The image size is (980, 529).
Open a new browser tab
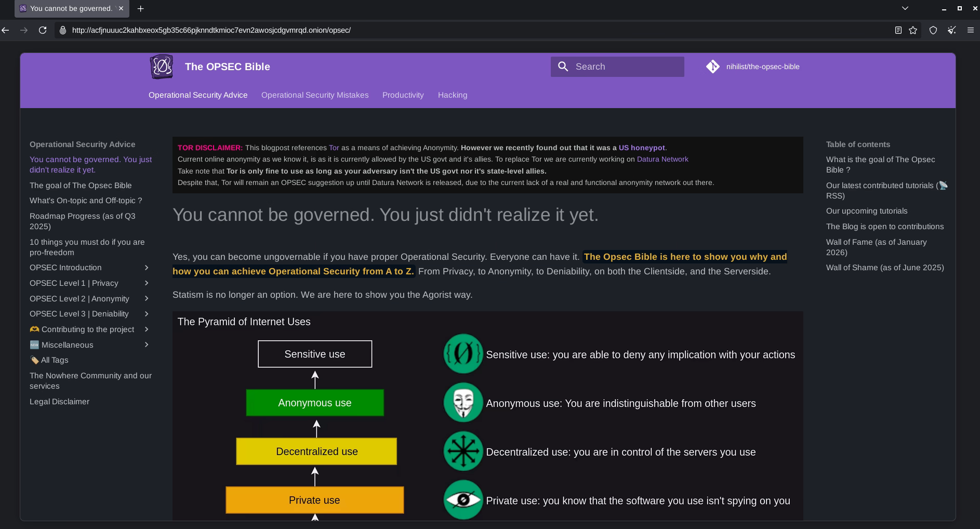tap(140, 8)
